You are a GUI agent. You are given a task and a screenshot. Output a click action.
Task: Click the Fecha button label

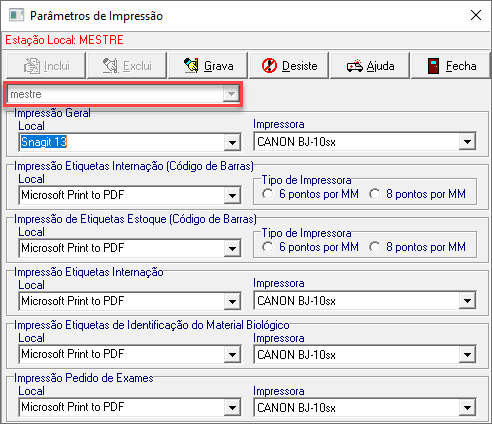click(461, 66)
